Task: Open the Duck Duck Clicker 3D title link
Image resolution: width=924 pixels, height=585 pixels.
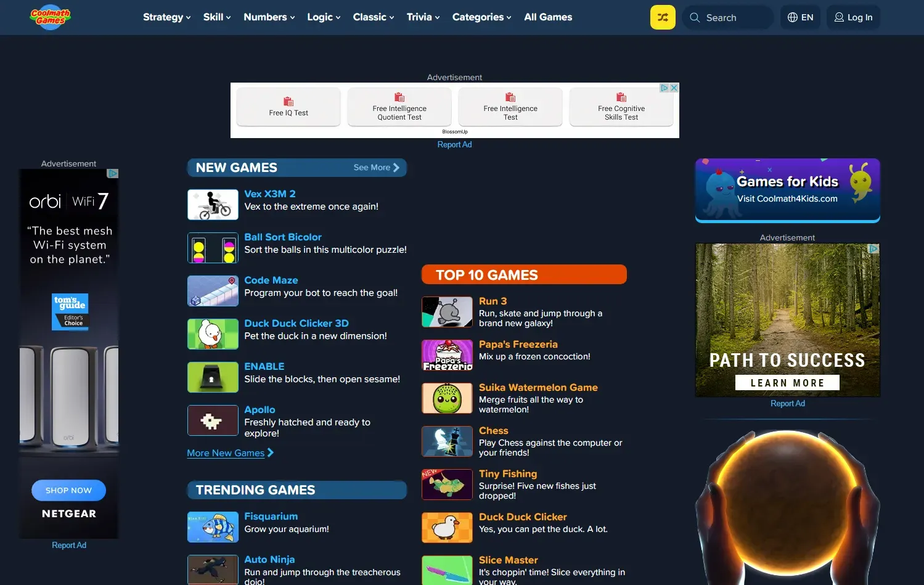Action: [x=296, y=323]
